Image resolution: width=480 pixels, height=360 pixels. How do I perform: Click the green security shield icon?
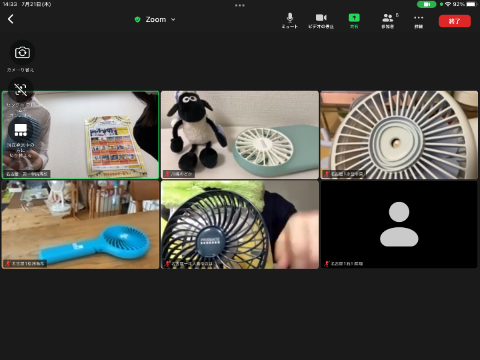[137, 19]
